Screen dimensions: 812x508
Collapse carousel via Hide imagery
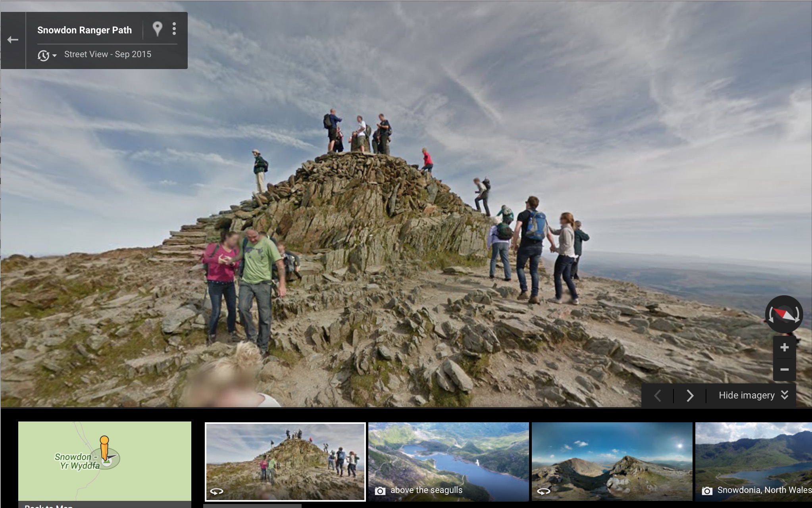click(747, 395)
